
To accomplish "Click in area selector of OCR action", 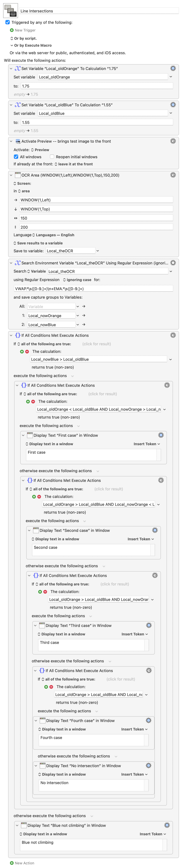I will [x=24, y=191].
